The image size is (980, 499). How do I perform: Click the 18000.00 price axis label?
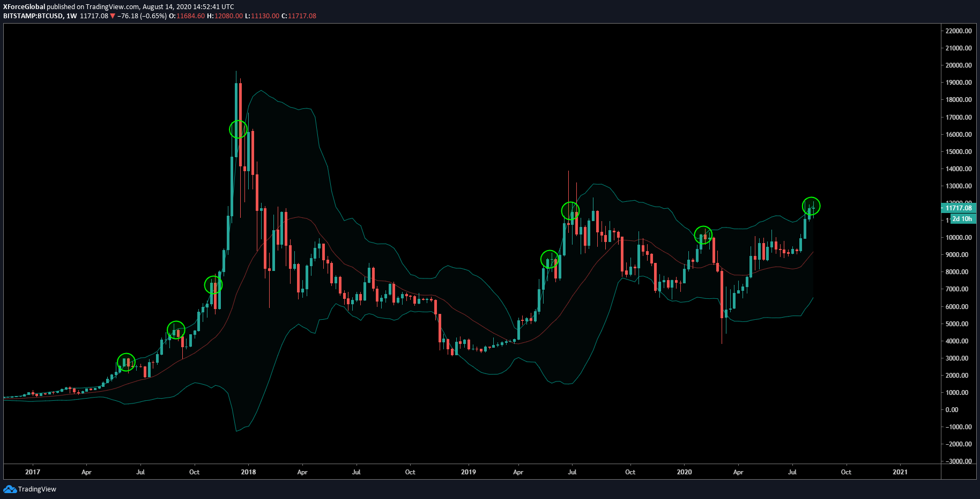coord(959,99)
